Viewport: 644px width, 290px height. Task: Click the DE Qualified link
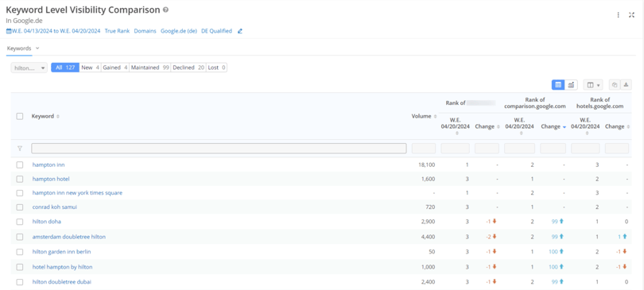click(x=216, y=31)
